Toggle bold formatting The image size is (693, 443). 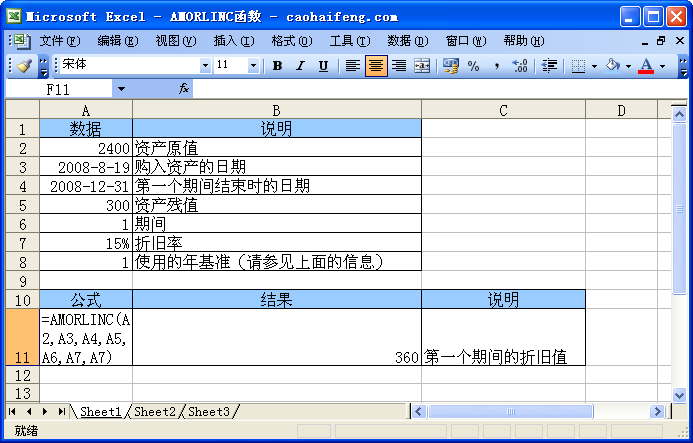point(277,66)
